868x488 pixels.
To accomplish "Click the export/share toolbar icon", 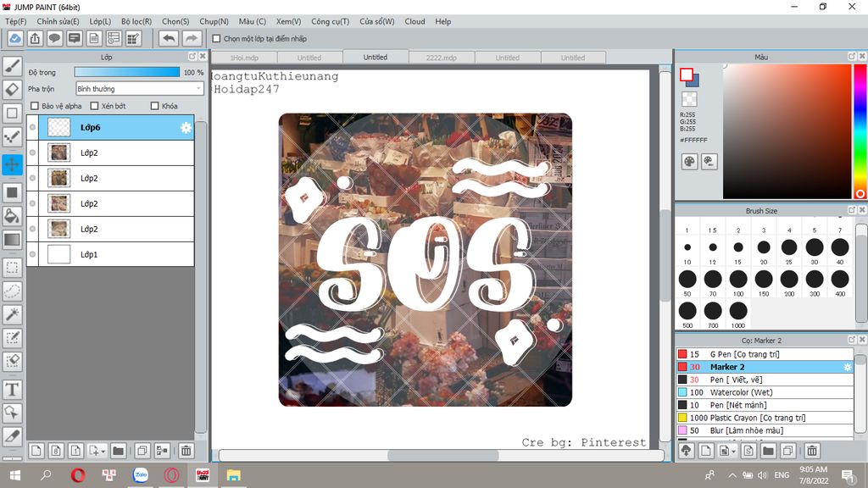I will [x=35, y=38].
